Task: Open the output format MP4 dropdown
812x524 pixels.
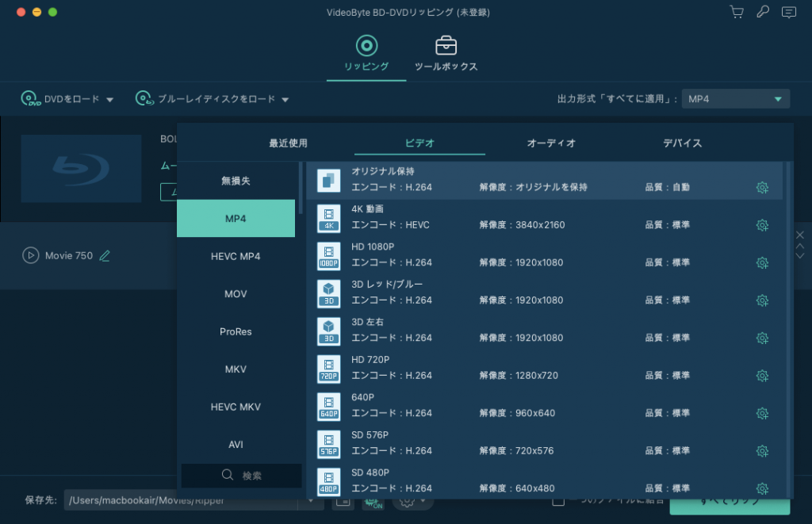Action: point(735,99)
